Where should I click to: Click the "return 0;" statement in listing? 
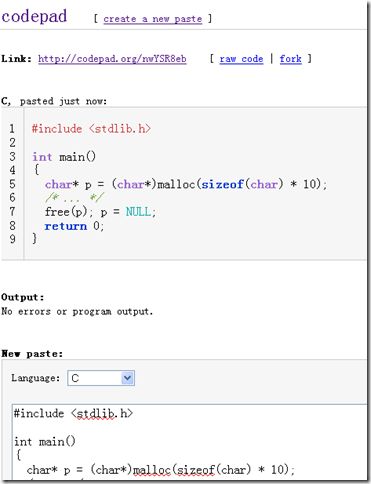pos(74,226)
